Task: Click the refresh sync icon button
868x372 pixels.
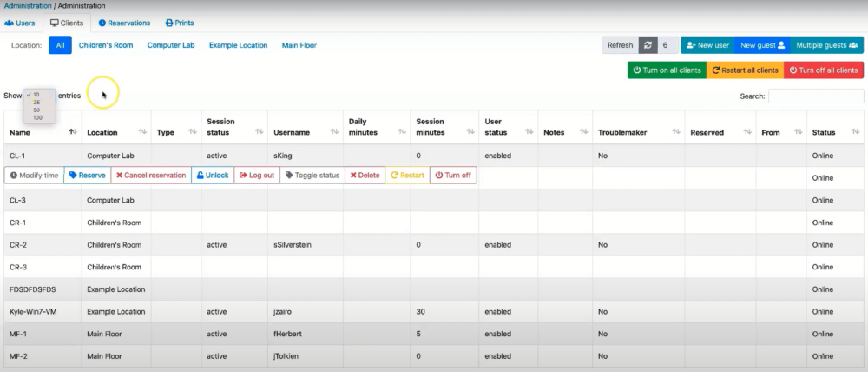Action: click(648, 45)
